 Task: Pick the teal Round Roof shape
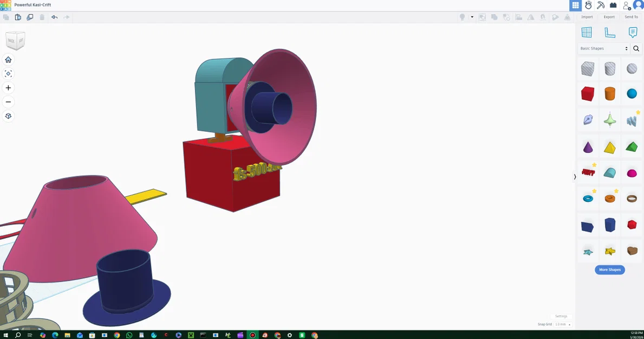610,173
